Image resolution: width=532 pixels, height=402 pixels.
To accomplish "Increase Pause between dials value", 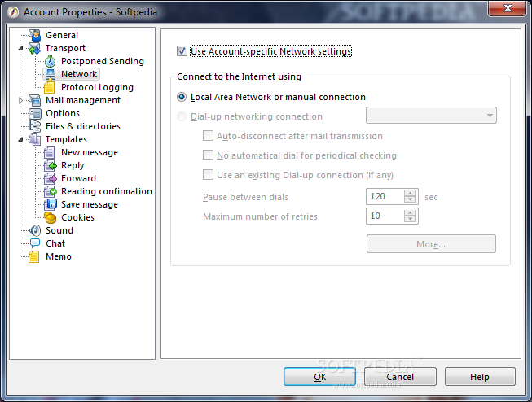I will 410,193.
